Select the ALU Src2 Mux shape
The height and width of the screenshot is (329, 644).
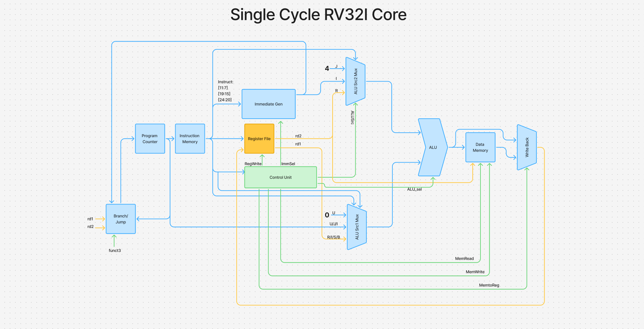click(x=355, y=81)
